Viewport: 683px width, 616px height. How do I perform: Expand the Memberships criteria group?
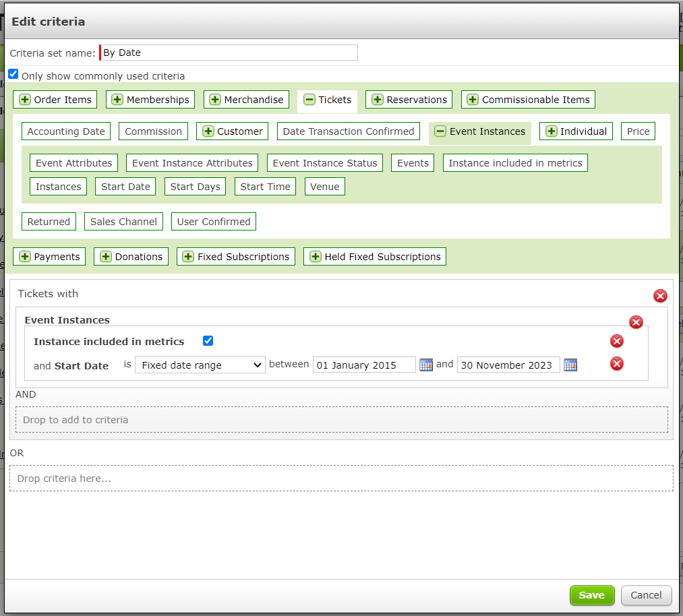click(x=150, y=99)
